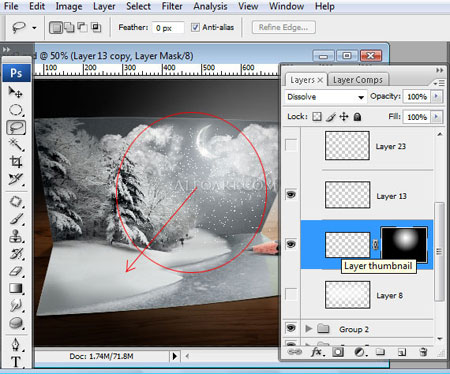Expand the Group 2 folder
The width and height of the screenshot is (450, 374).
(309, 329)
